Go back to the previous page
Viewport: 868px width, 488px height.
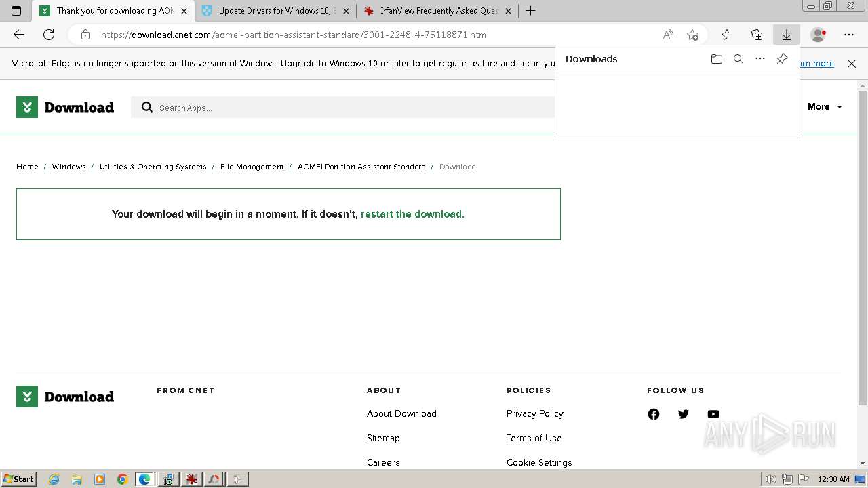(x=19, y=35)
